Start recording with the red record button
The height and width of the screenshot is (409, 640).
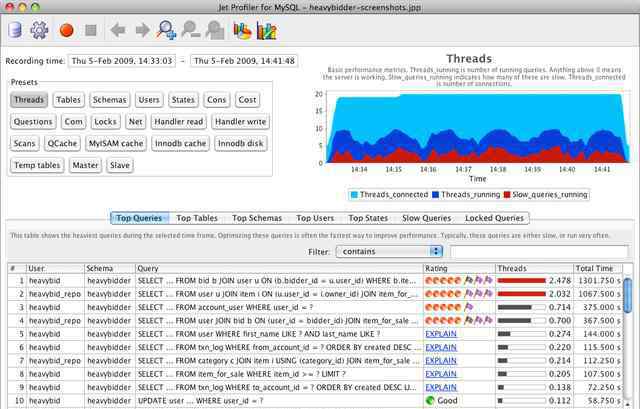click(x=67, y=31)
